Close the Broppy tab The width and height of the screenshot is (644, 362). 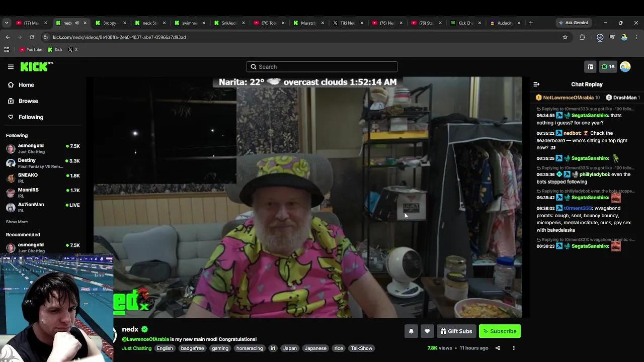pyautogui.click(x=125, y=23)
